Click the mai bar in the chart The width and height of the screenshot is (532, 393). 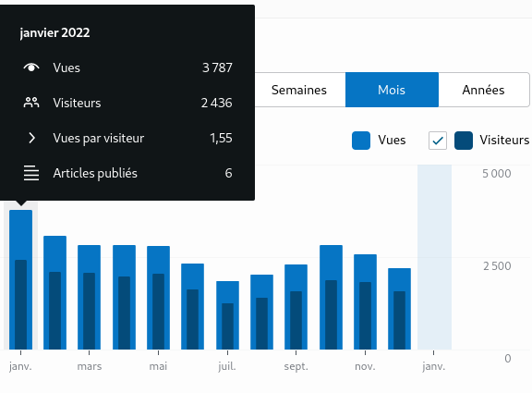[159, 298]
